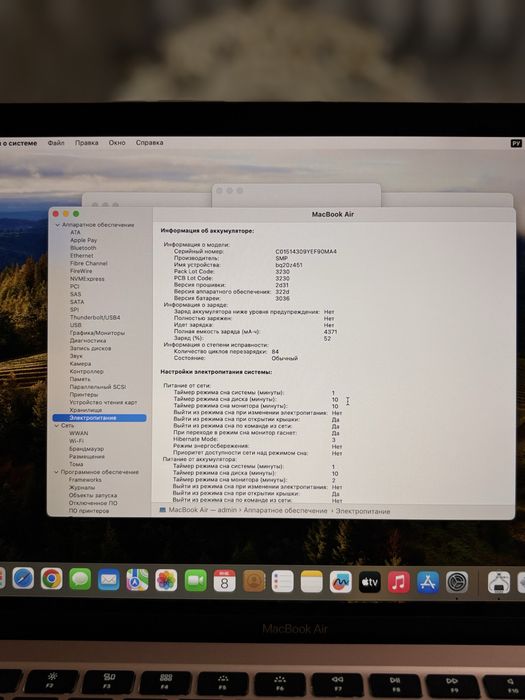Click full charge capacity value 4371
This screenshot has width=525, height=700.
tap(330, 332)
